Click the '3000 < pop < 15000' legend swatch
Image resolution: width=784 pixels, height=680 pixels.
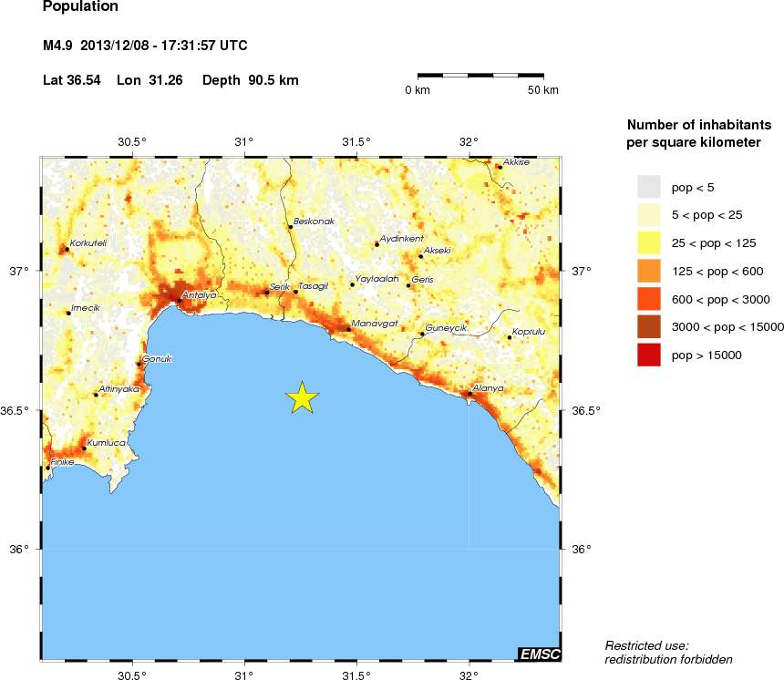point(648,327)
